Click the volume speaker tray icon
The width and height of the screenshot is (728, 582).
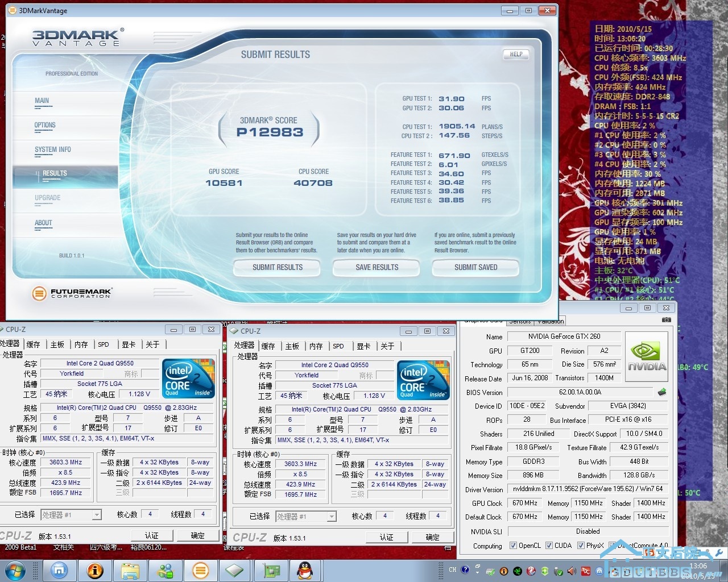pos(572,571)
